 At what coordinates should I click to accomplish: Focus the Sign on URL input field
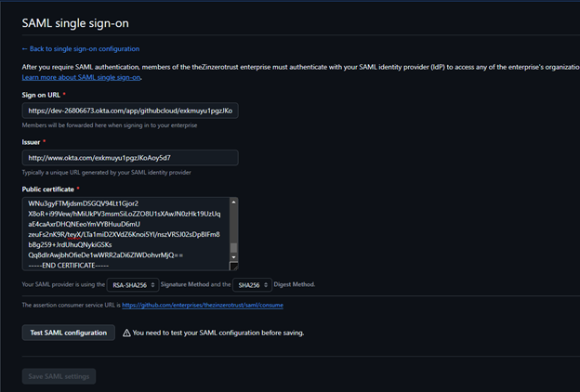(x=130, y=111)
